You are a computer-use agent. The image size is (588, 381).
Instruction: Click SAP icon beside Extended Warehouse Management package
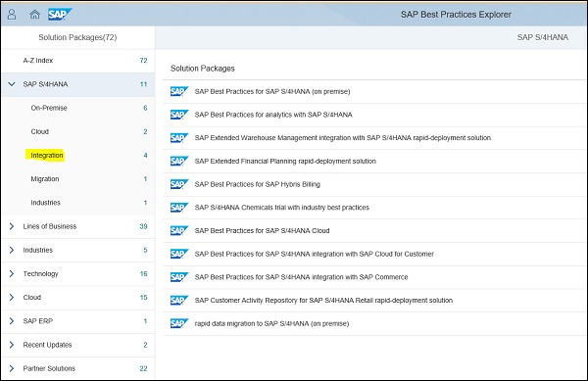(x=179, y=138)
